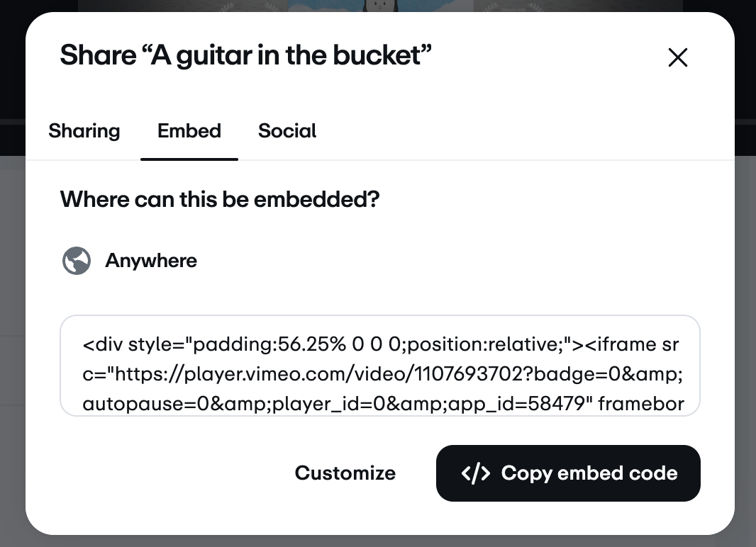Open the Customize embed options
The height and width of the screenshot is (547, 756).
click(345, 473)
